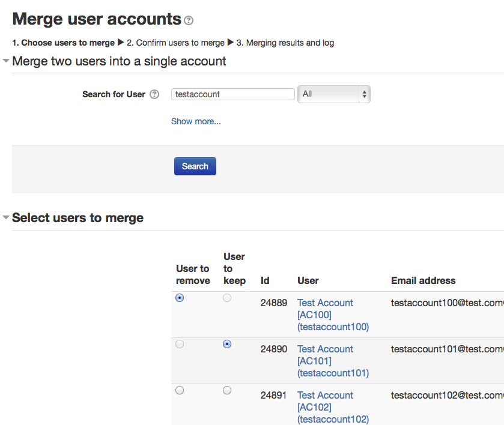Screen dimensions: 504x425
Task: Collapse the Merge two users into a single account section
Action: 6,61
